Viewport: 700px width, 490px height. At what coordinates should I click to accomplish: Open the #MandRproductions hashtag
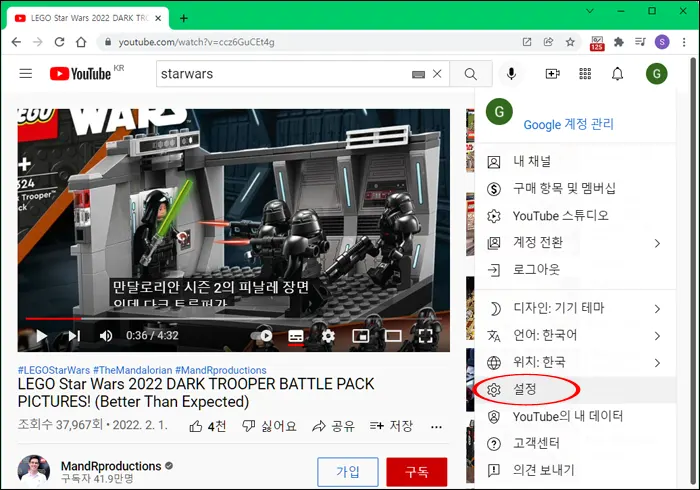click(221, 370)
